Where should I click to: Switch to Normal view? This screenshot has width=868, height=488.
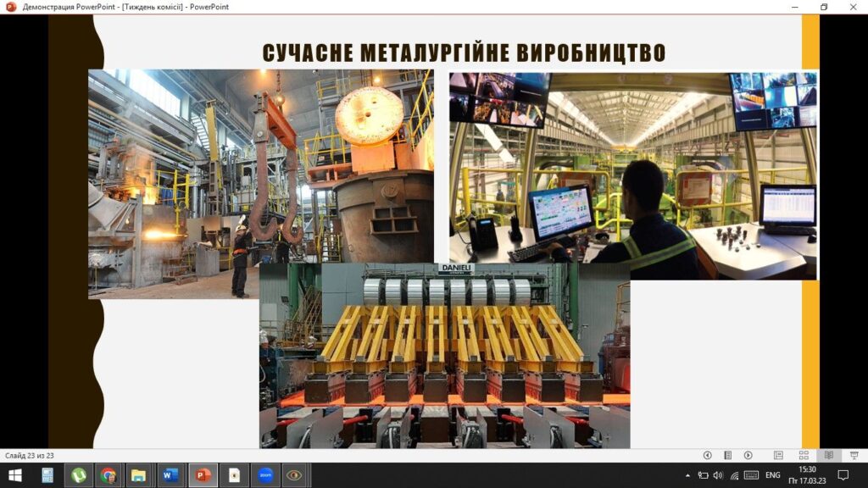pos(778,455)
